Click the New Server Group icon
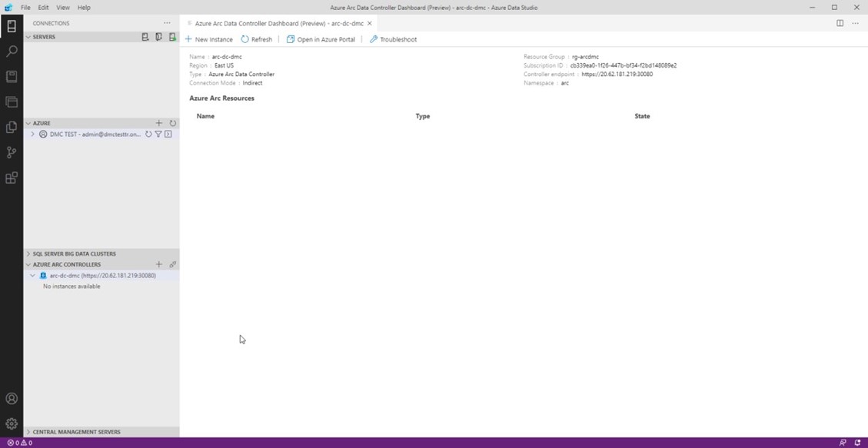The height and width of the screenshot is (448, 868). [x=158, y=37]
